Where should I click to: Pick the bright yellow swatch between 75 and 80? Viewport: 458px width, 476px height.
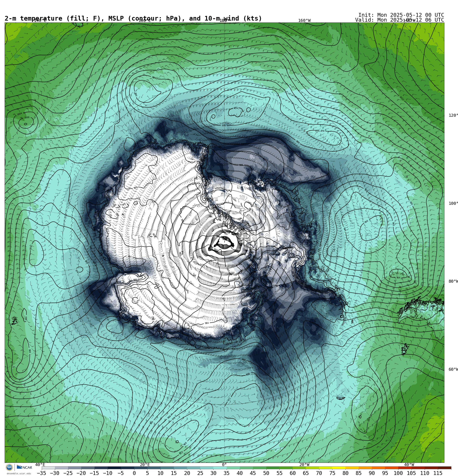pos(339,468)
